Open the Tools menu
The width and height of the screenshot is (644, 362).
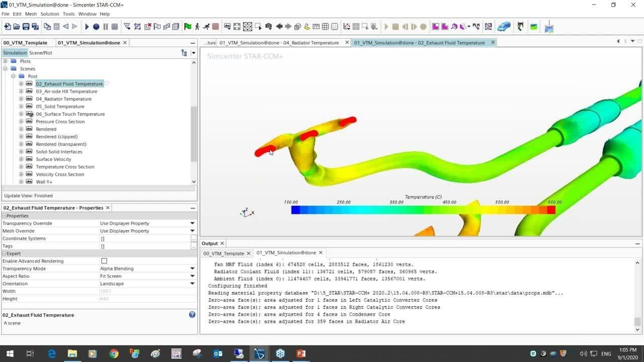[68, 14]
